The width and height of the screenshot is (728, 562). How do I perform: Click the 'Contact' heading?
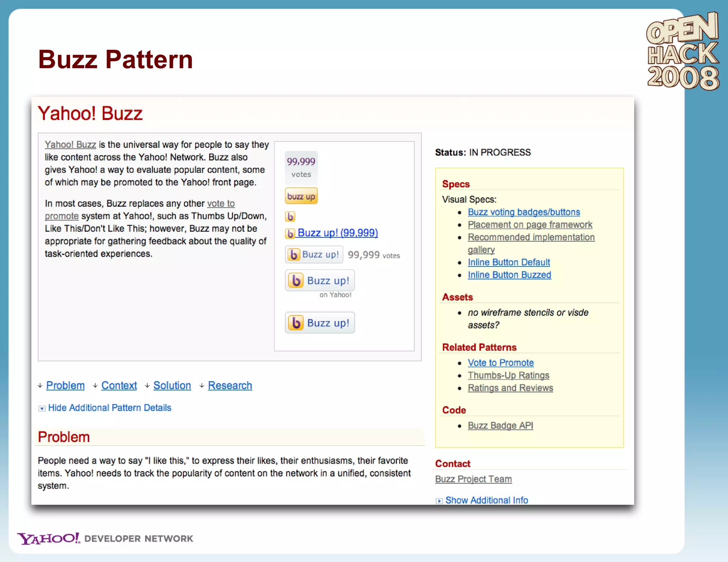tap(453, 464)
